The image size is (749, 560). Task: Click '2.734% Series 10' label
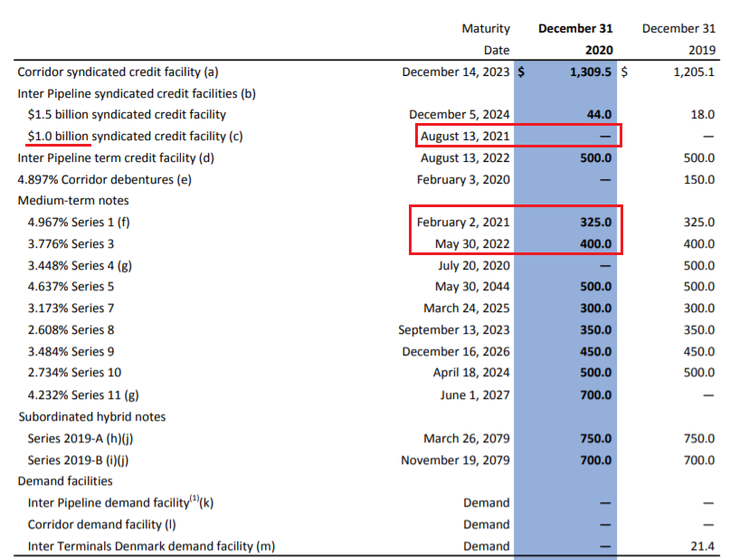tap(74, 373)
